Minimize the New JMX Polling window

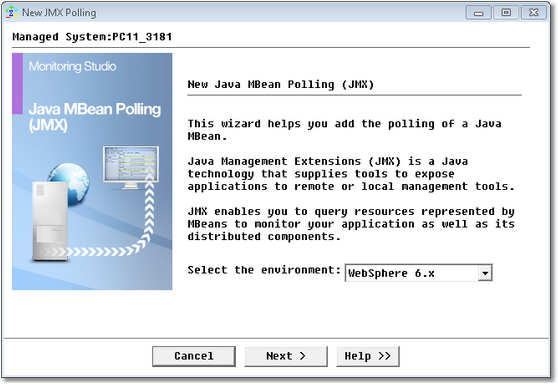tap(478, 13)
